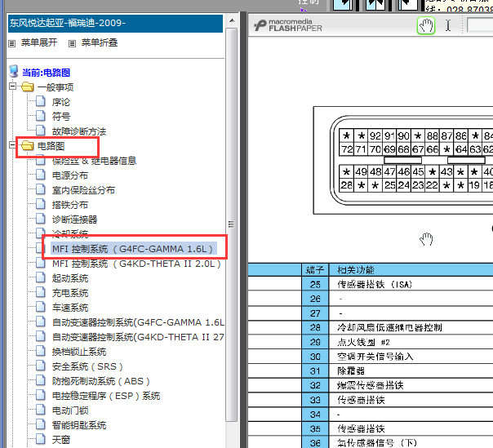This screenshot has height=448, width=493.
Task: Select the 电路图 folder label
Action: (x=51, y=146)
